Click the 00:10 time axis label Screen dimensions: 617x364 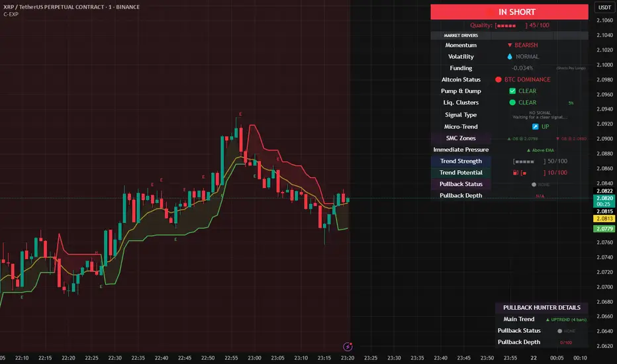click(580, 358)
